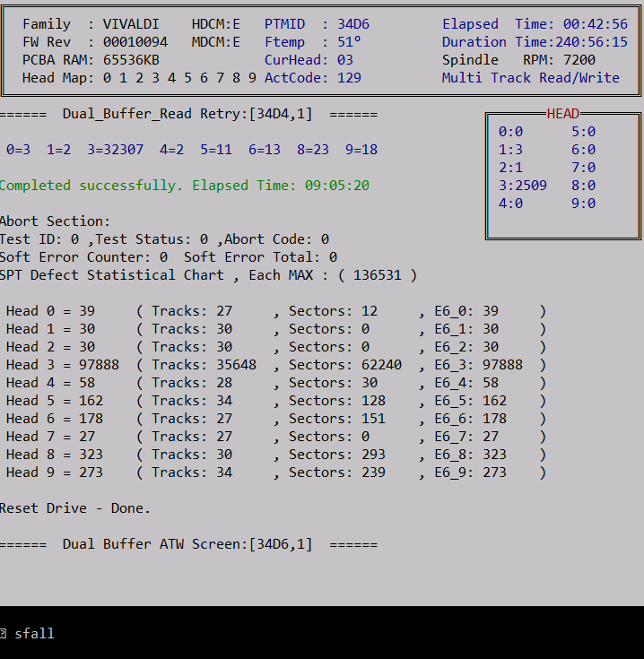Click Head 5 Sectors value 128
Viewport: 644px width, 659px height.
click(x=373, y=401)
